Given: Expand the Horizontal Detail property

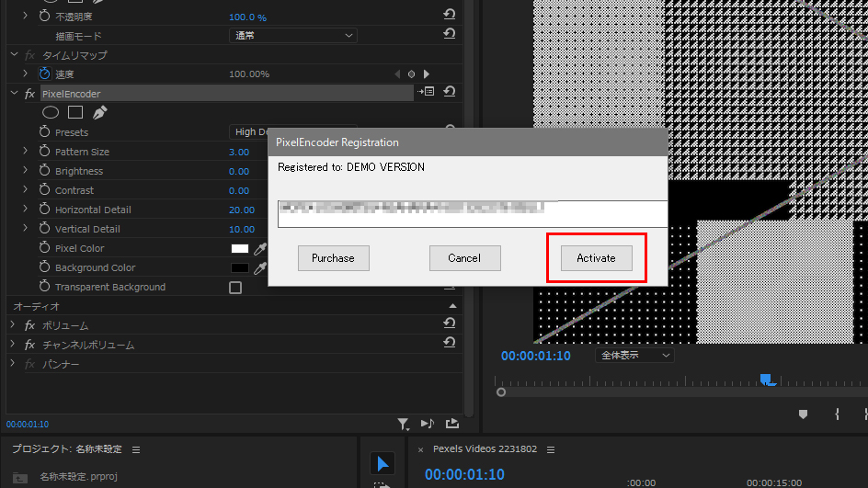Looking at the screenshot, I should pos(25,209).
